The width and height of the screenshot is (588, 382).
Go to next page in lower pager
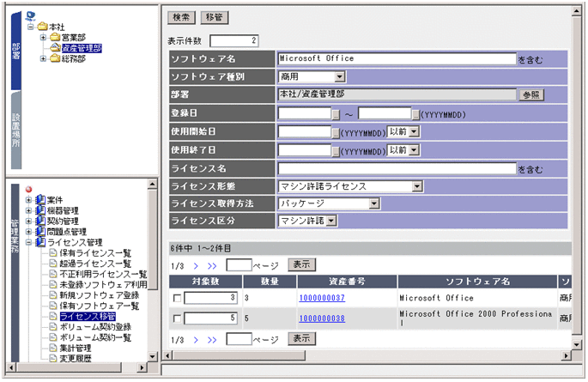coord(196,340)
